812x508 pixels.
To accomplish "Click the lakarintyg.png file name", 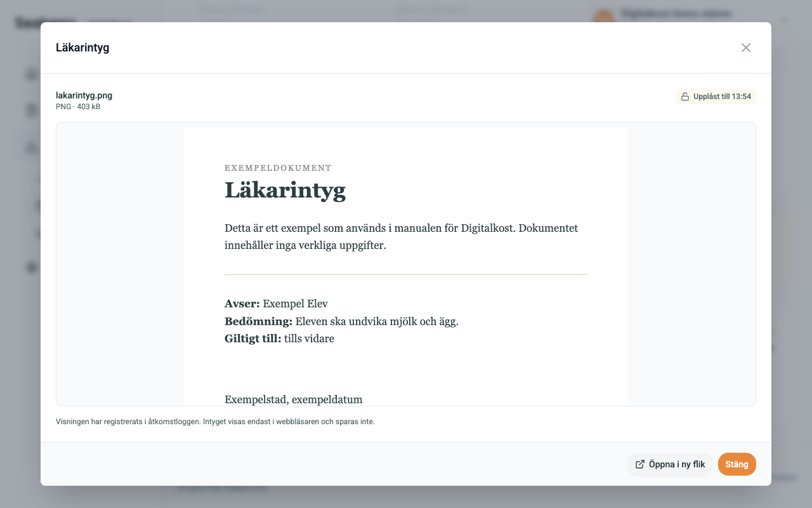I will 84,95.
